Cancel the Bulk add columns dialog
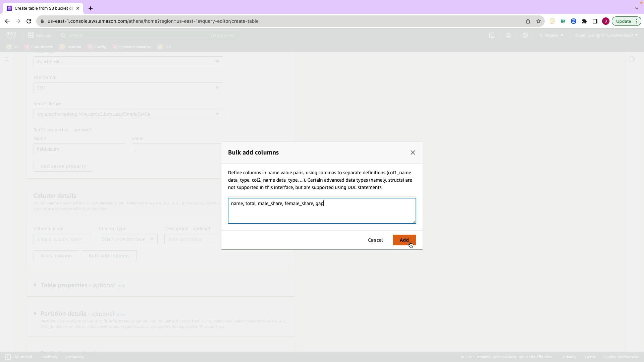 point(375,240)
